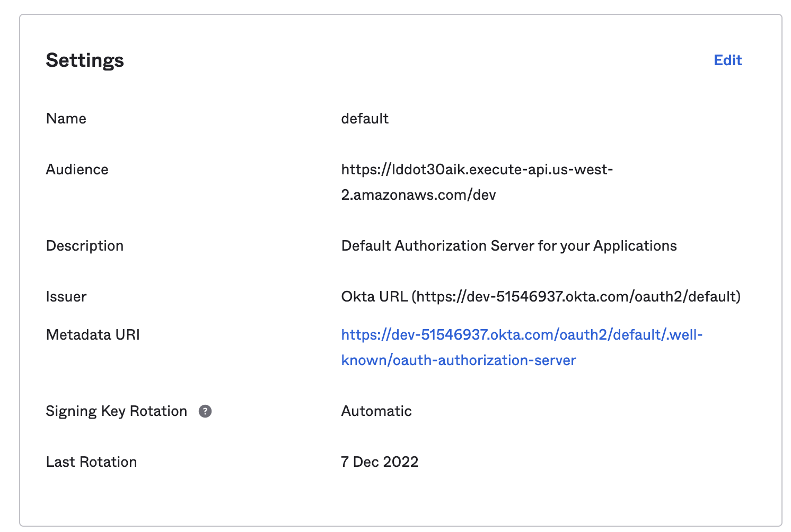Select the Settings heading
The height and width of the screenshot is (532, 791).
(85, 60)
